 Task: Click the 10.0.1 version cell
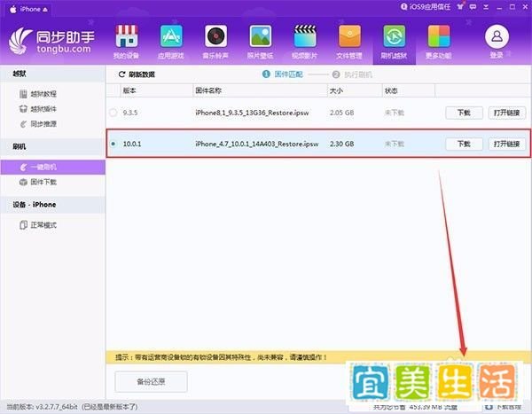point(132,144)
